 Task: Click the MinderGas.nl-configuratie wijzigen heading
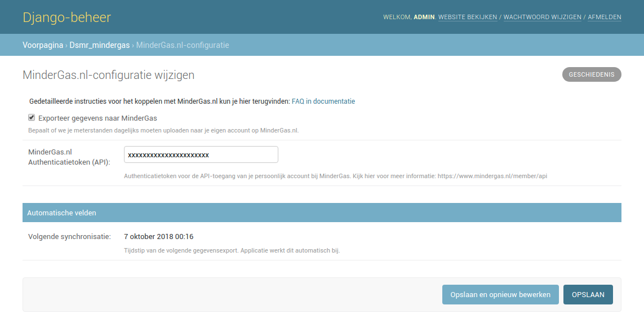(108, 75)
